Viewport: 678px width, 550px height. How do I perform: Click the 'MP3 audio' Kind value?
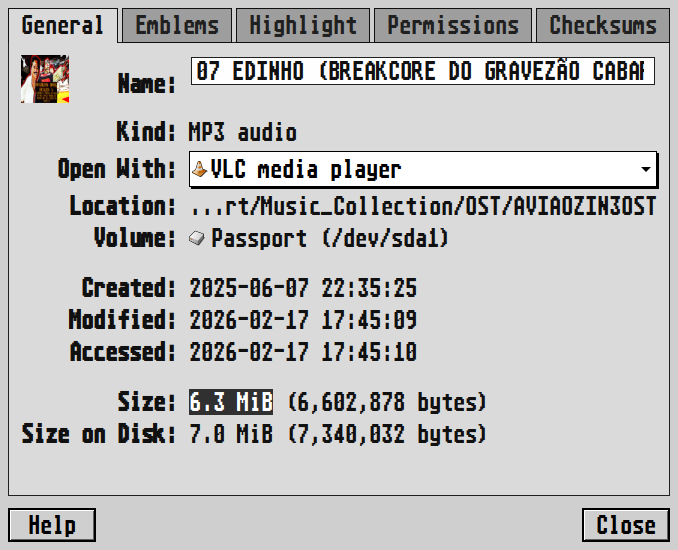click(x=243, y=133)
